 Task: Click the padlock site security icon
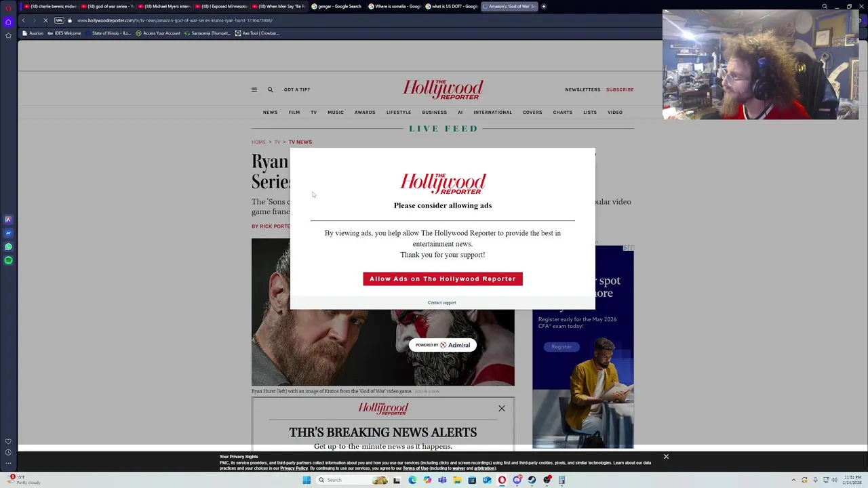pyautogui.click(x=69, y=20)
